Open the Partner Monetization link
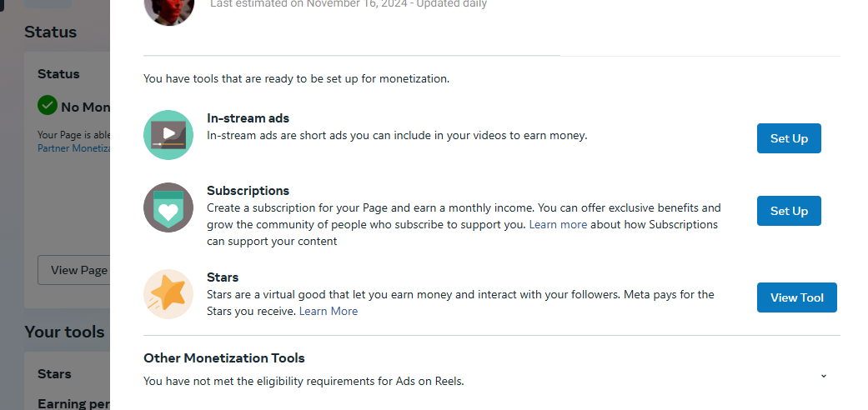The width and height of the screenshot is (868, 410). [73, 148]
